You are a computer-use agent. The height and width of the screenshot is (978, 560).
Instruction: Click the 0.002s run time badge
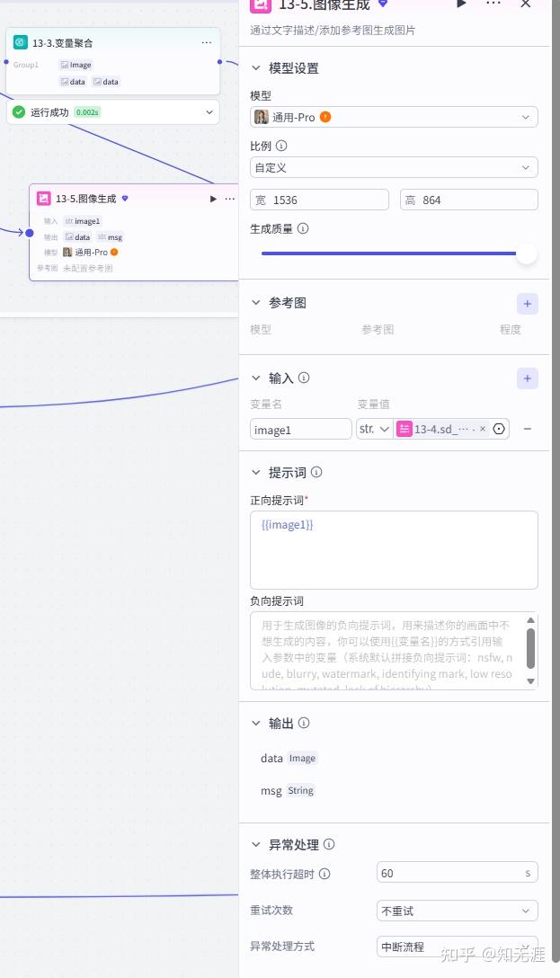[87, 112]
